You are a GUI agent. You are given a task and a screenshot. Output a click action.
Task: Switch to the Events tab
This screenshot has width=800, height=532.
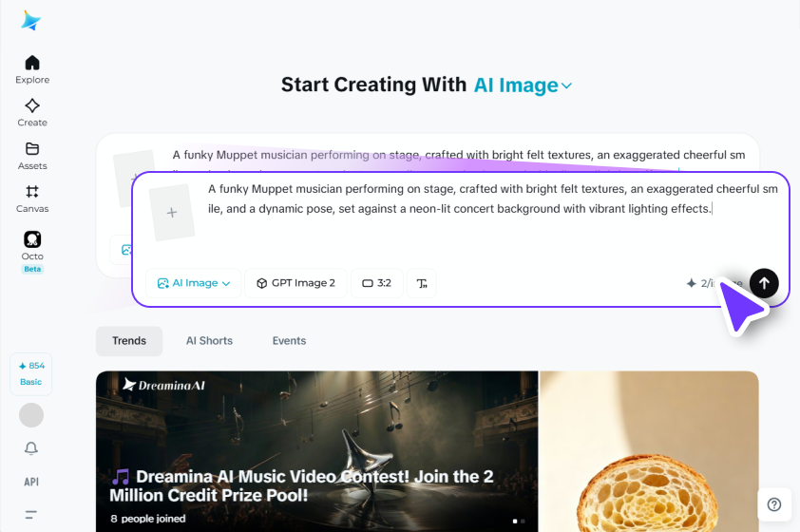point(289,341)
